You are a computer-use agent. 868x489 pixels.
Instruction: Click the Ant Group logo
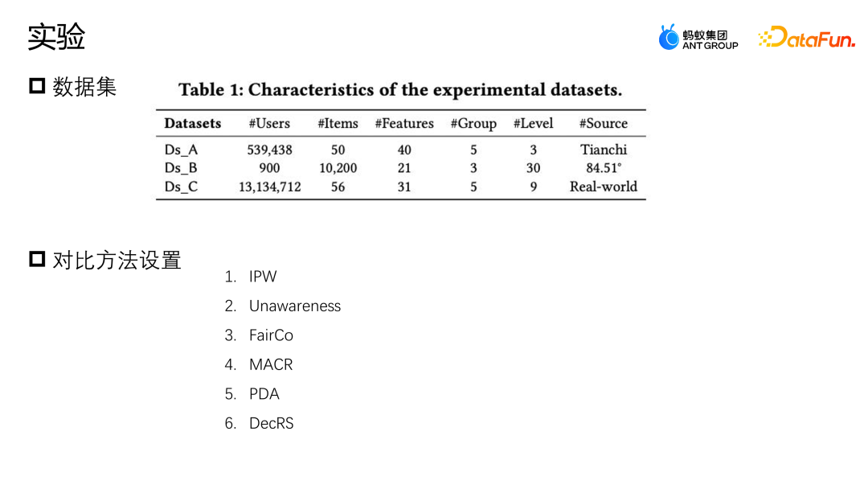coord(698,38)
